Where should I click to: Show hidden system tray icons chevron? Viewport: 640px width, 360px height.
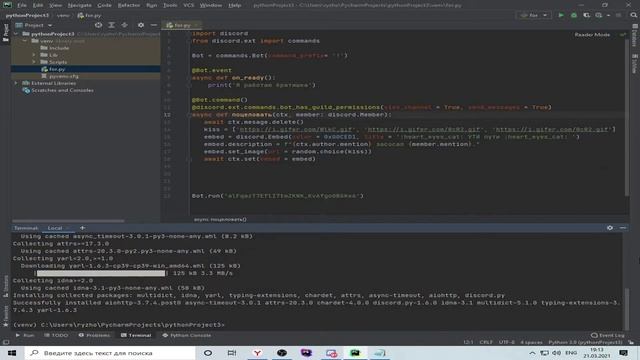(532, 353)
